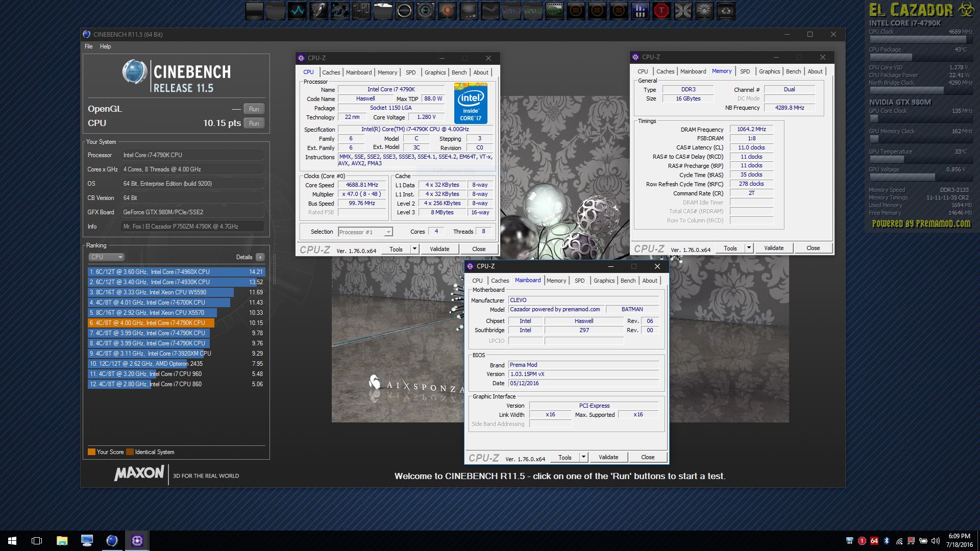Open the audio mixer sliders dock icon
This screenshot has width=980, height=551.
pos(361,11)
